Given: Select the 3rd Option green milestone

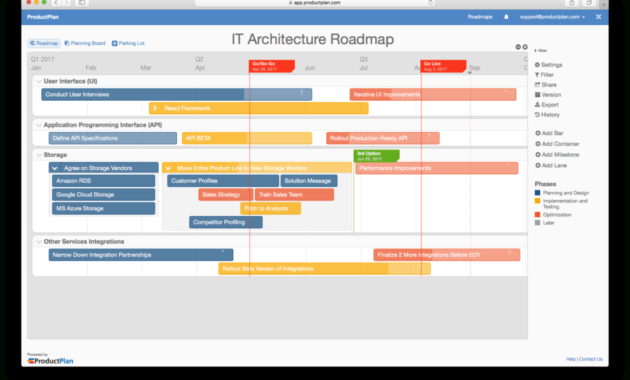Looking at the screenshot, I should point(376,156).
